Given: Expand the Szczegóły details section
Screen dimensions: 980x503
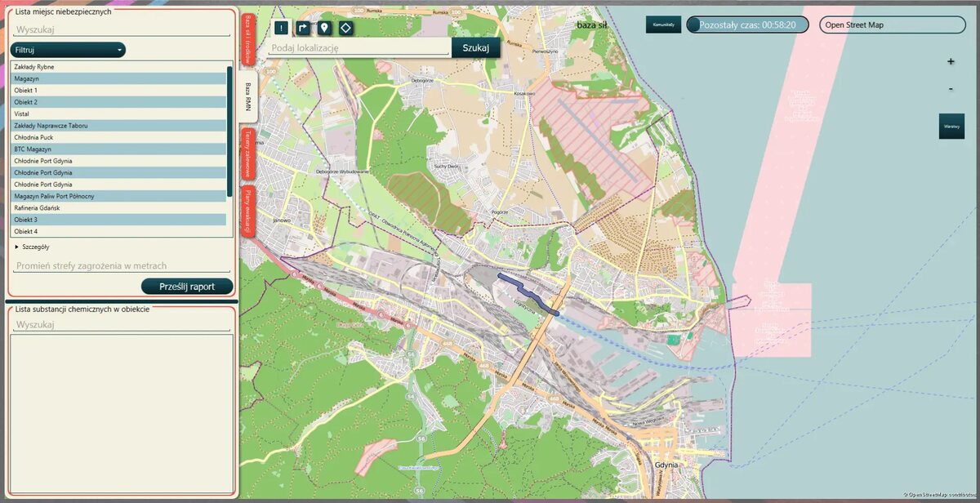Looking at the screenshot, I should [33, 247].
